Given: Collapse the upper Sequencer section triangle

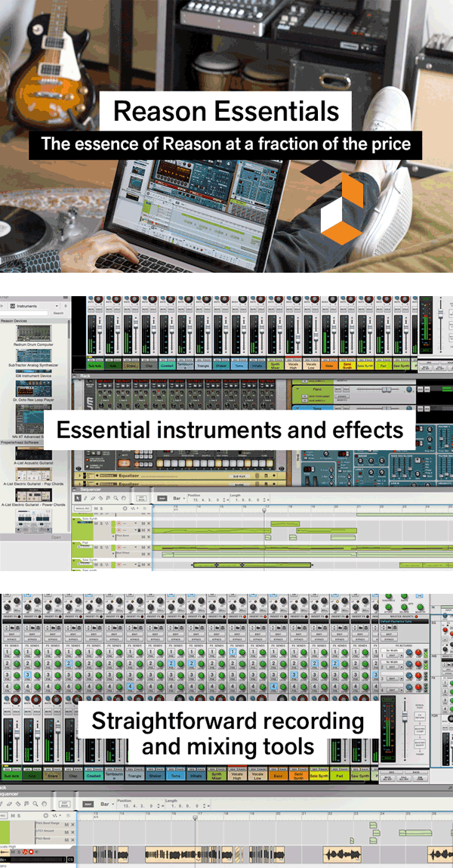Looking at the screenshot, I should coord(75,490).
